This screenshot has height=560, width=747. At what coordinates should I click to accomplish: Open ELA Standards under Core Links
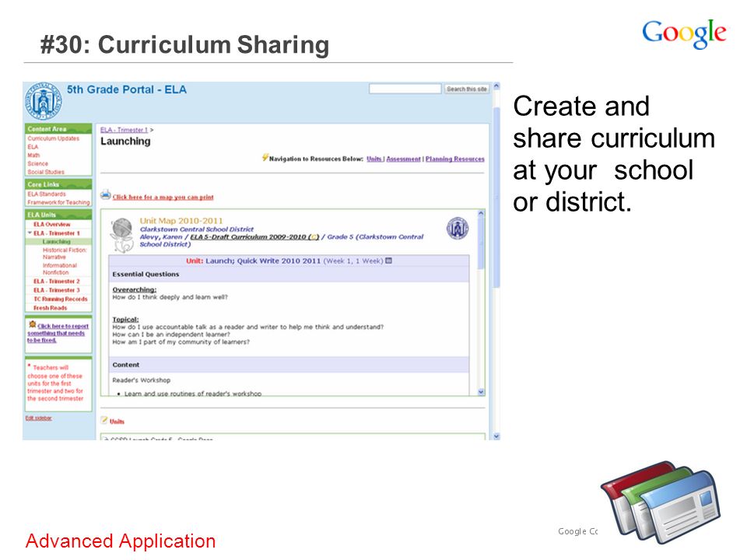click(47, 194)
